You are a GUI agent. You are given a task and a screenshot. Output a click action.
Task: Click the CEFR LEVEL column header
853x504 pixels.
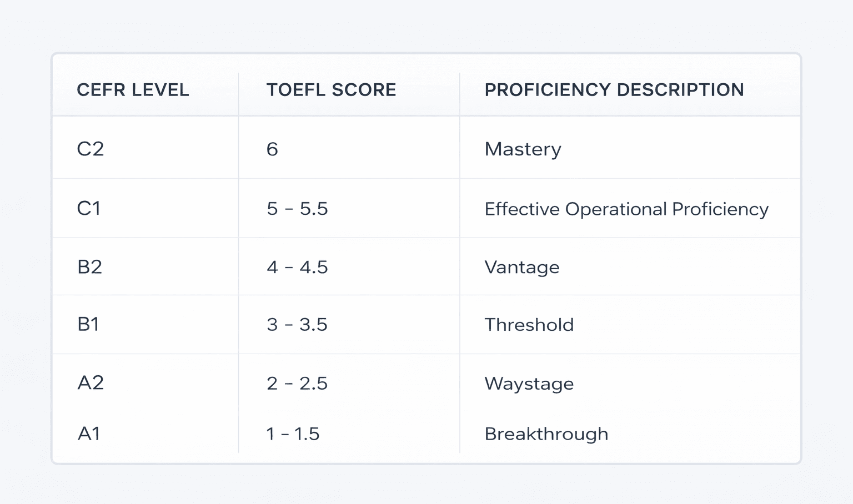[x=133, y=90]
